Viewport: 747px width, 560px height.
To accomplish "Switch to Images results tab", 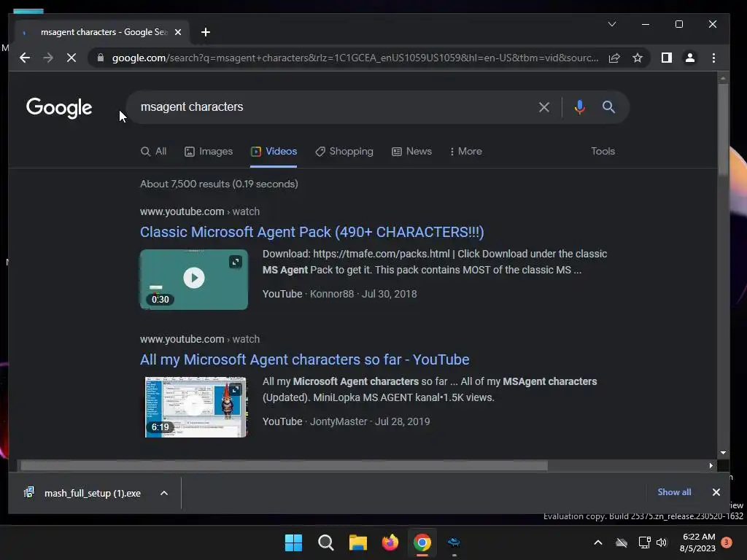I will pos(209,152).
